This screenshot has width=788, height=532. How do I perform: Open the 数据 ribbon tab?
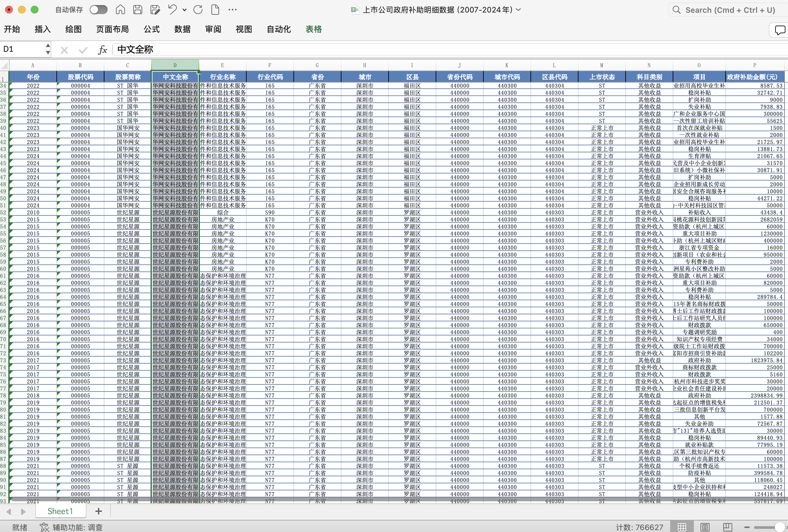(182, 29)
